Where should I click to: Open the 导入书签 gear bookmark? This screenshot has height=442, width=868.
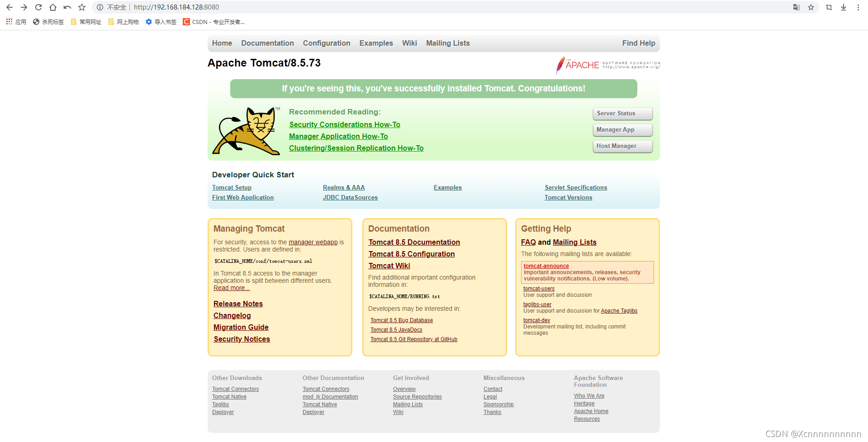coord(161,22)
